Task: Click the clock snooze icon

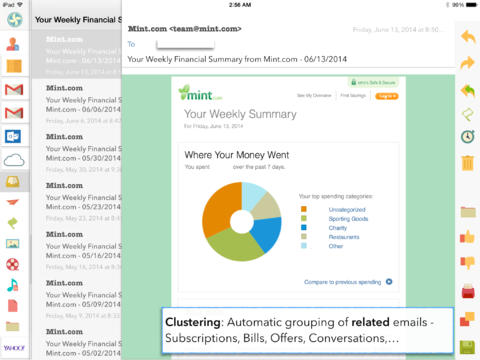Action: pos(468,137)
